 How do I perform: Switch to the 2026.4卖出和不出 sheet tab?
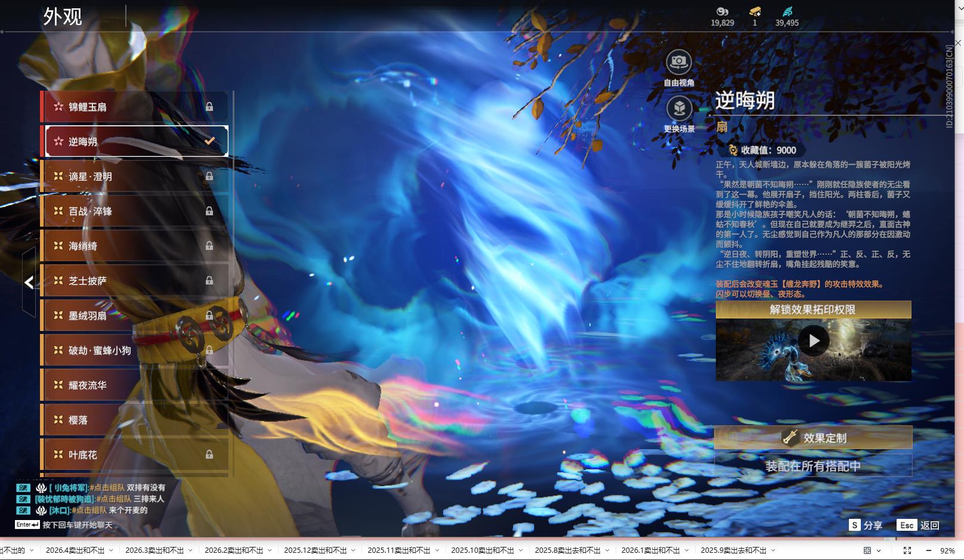coord(75,550)
